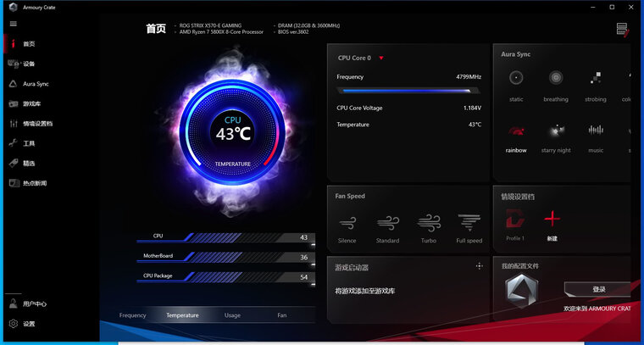The width and height of the screenshot is (644, 345).
Task: Click the ROG STRIX X570-E GAMING text
Action: [x=211, y=25]
